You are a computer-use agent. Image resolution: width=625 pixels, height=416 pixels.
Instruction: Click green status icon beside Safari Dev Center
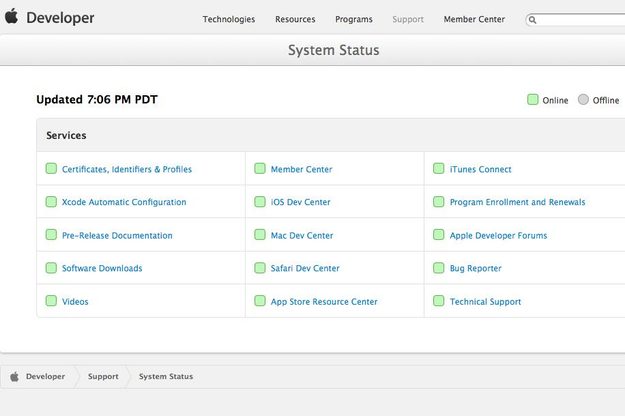(x=260, y=268)
